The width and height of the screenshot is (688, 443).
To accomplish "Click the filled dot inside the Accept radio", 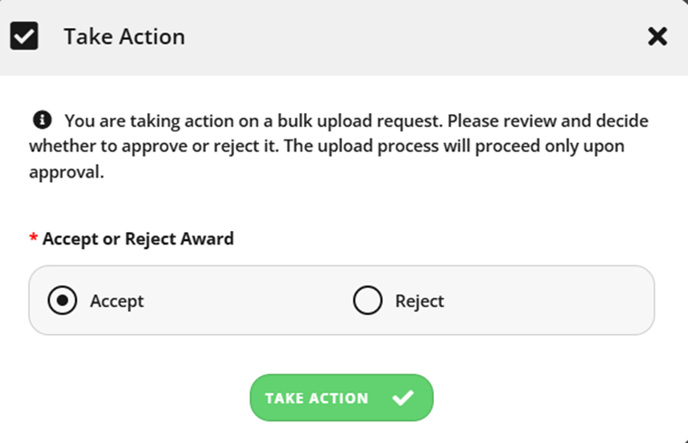I will 62,300.
